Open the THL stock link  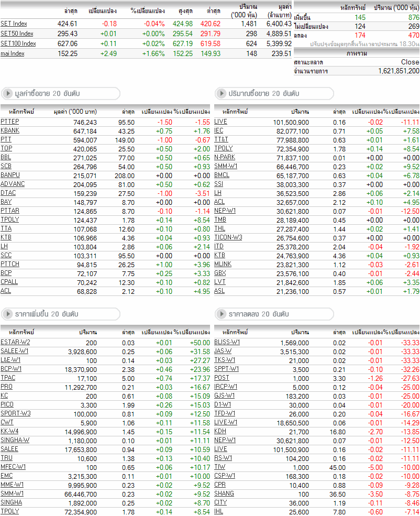coord(220,228)
